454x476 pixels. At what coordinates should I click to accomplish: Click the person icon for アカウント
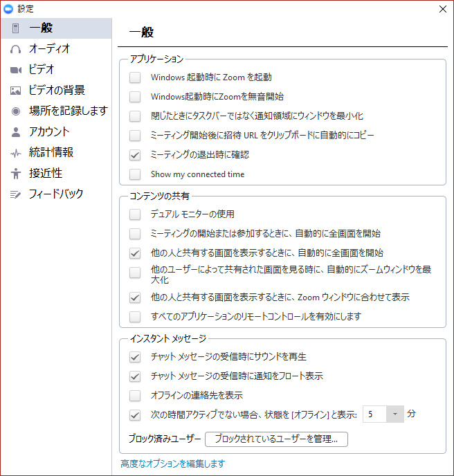tap(15, 132)
